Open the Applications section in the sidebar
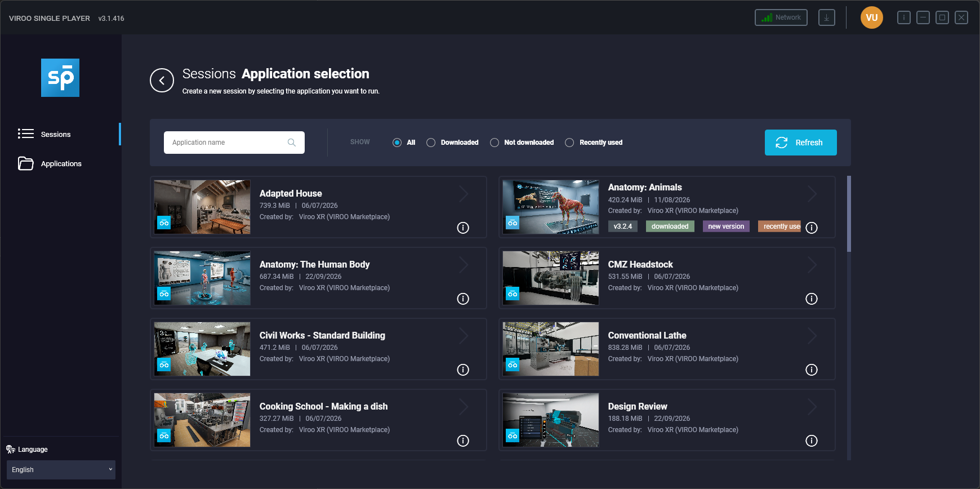The height and width of the screenshot is (489, 980). [x=61, y=163]
